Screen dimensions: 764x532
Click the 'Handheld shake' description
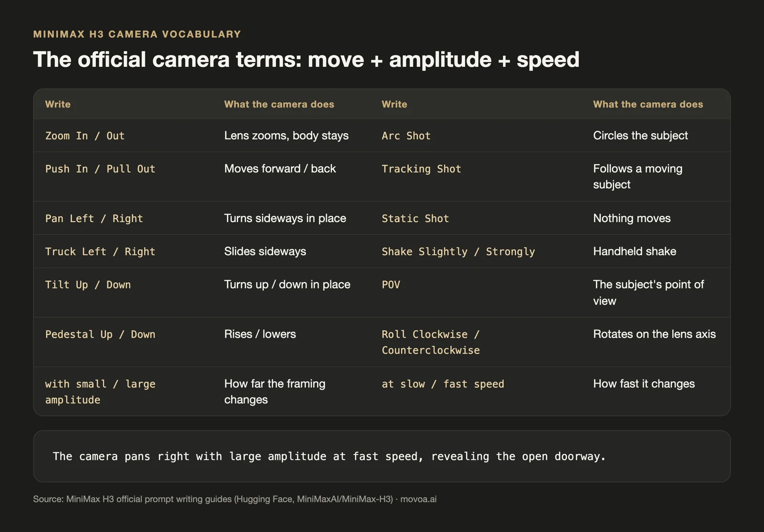(x=635, y=251)
